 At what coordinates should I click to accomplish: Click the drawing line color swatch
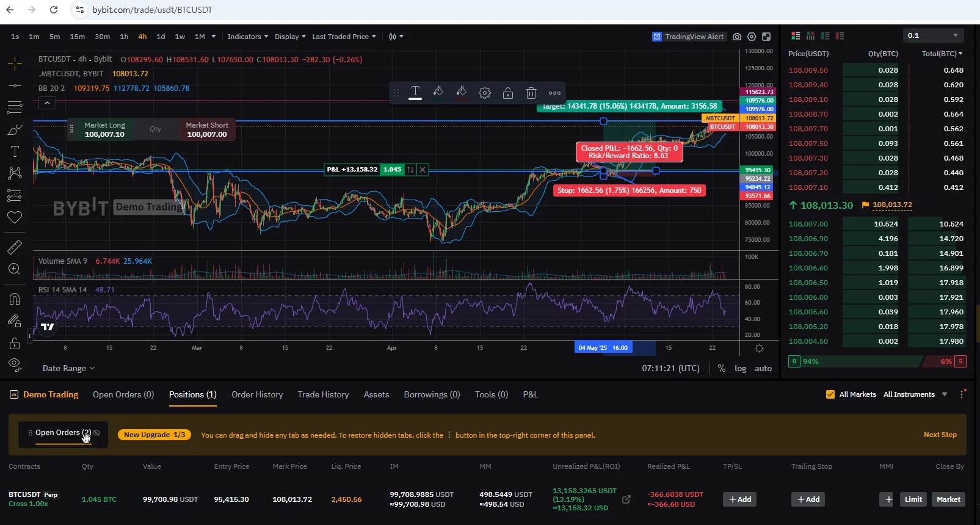[438, 93]
